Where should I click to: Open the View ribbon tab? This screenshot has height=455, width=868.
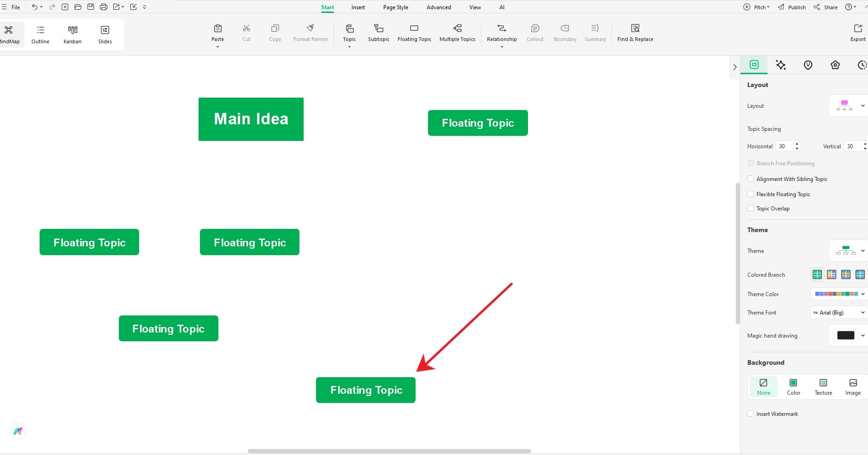pyautogui.click(x=475, y=7)
